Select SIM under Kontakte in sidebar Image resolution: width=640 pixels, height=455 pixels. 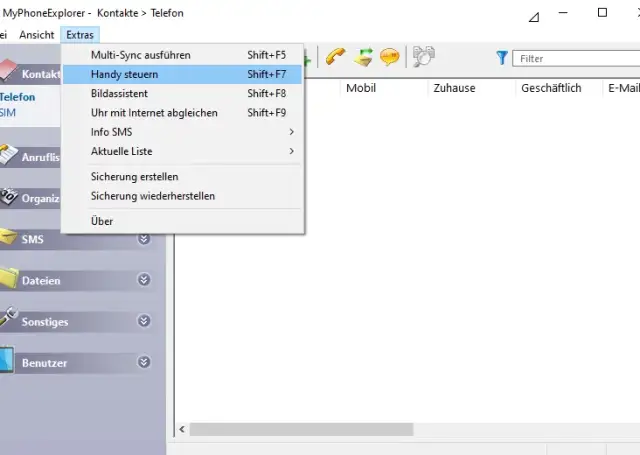point(8,113)
